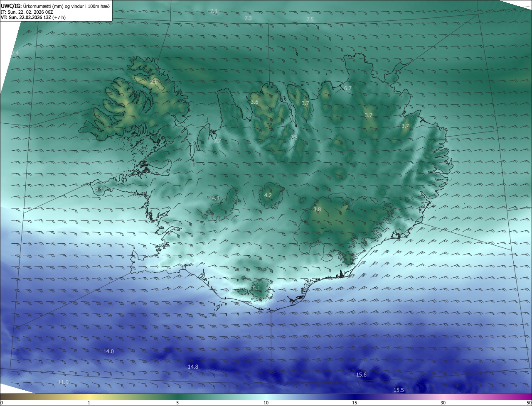Screen dimensions: 532x406
Task: Click the 5.4 value label
Action: (99, 189)
